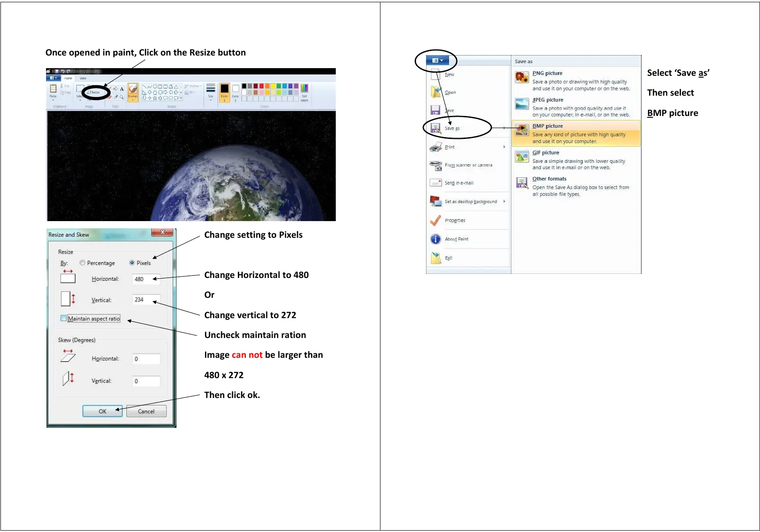
Task: Open the Paint menu button left of the Home tab
Action: click(x=53, y=78)
